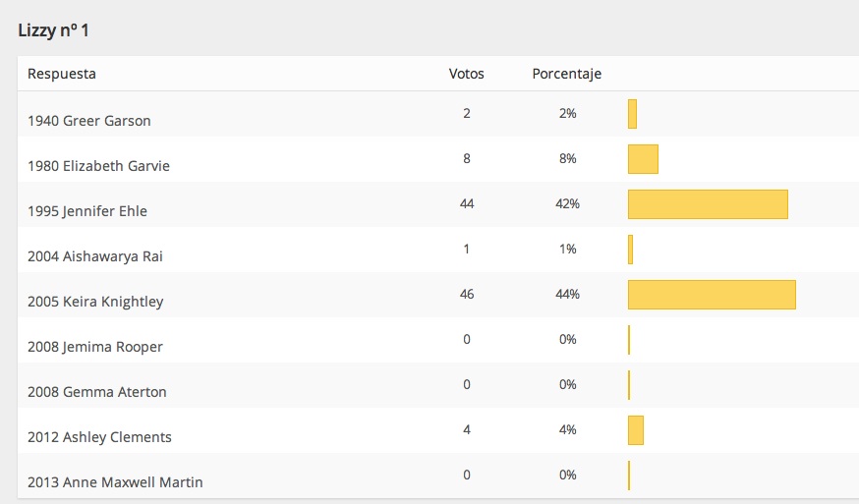Click the 2013 Anne Maxwell Martin answer
Viewport: 859px width, 504px height.
[x=115, y=482]
